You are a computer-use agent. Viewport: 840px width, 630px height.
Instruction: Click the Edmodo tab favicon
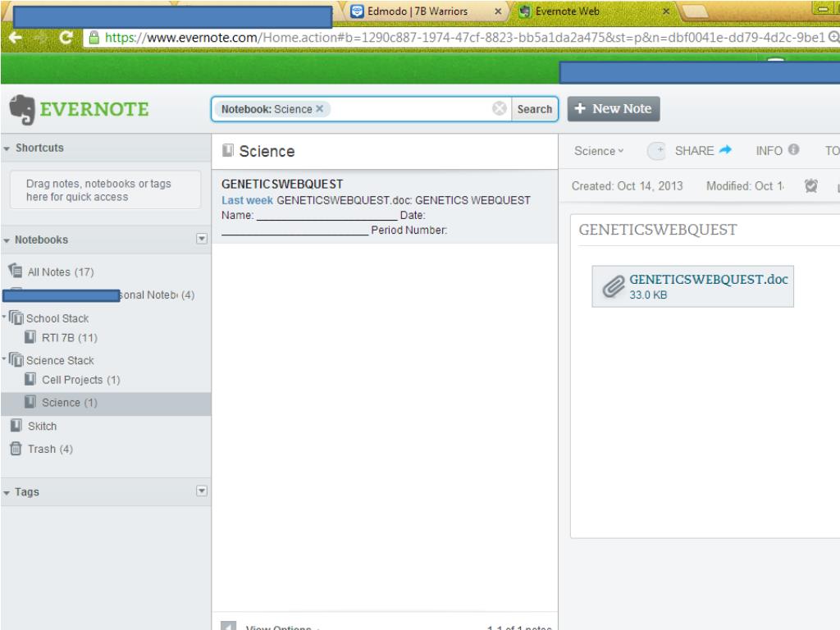[x=357, y=11]
